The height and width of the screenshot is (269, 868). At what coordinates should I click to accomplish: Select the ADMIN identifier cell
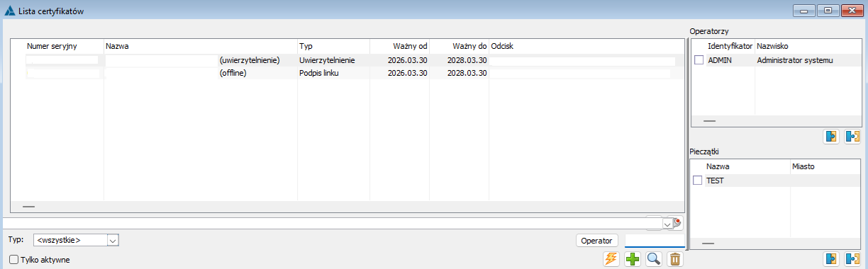(720, 60)
